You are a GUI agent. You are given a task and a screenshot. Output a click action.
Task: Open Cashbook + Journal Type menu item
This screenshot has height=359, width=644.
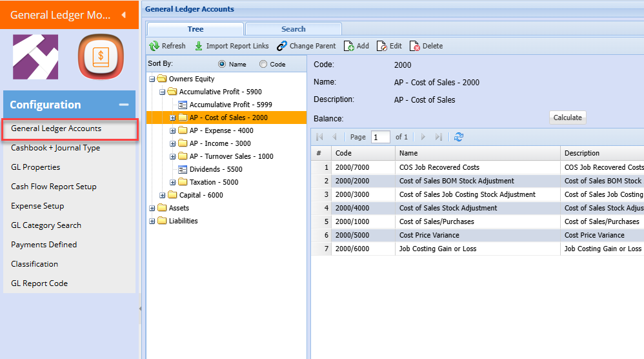(55, 148)
